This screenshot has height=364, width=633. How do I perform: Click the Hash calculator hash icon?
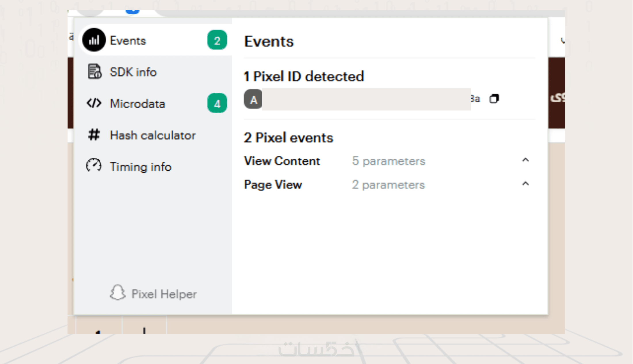point(94,135)
